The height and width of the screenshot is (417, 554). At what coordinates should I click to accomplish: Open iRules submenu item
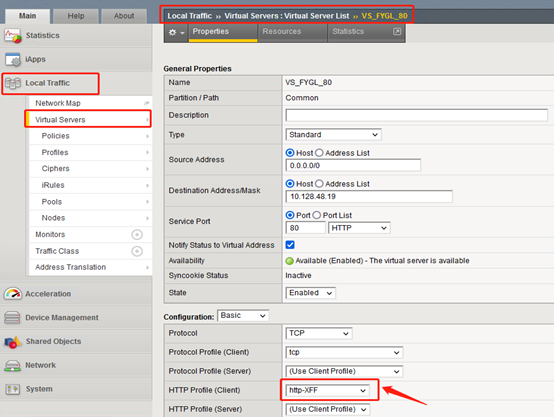pyautogui.click(x=91, y=186)
